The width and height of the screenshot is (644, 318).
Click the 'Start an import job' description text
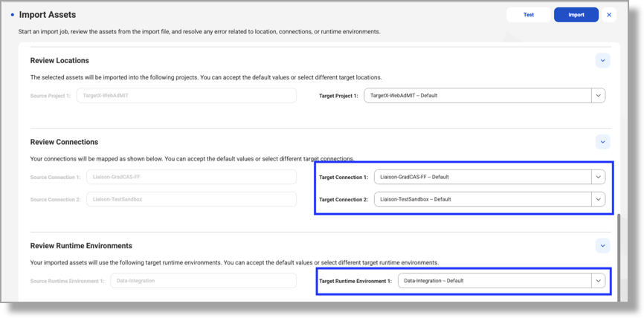(199, 32)
